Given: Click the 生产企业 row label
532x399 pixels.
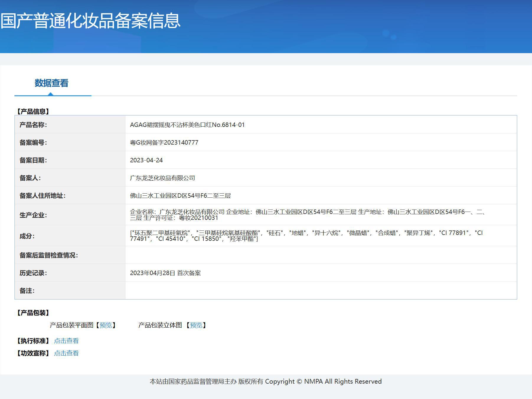Looking at the screenshot, I should coord(33,215).
